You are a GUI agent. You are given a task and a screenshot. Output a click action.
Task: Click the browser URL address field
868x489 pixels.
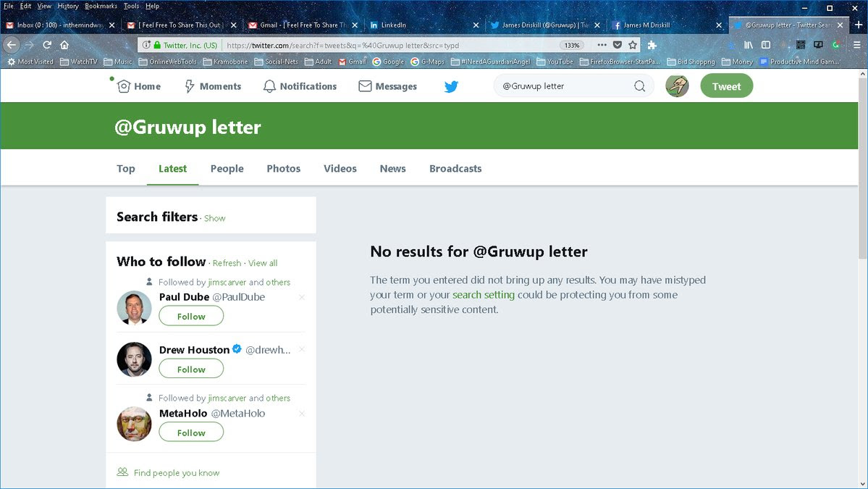point(390,46)
